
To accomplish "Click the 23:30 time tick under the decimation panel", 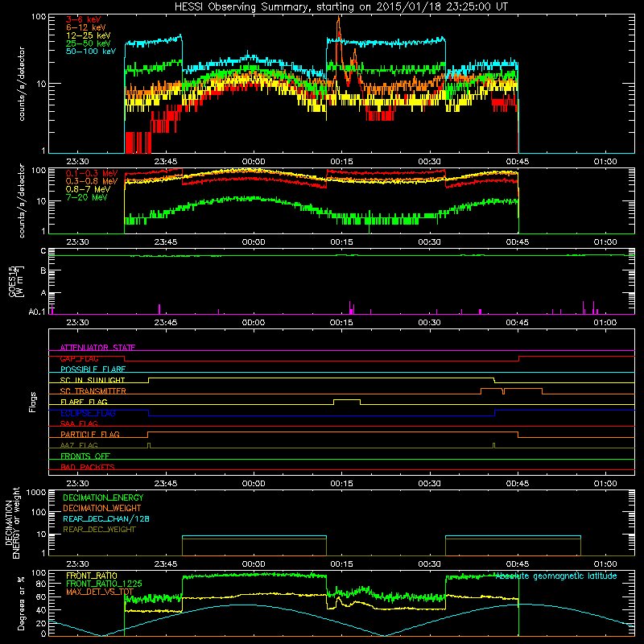I will coord(77,564).
